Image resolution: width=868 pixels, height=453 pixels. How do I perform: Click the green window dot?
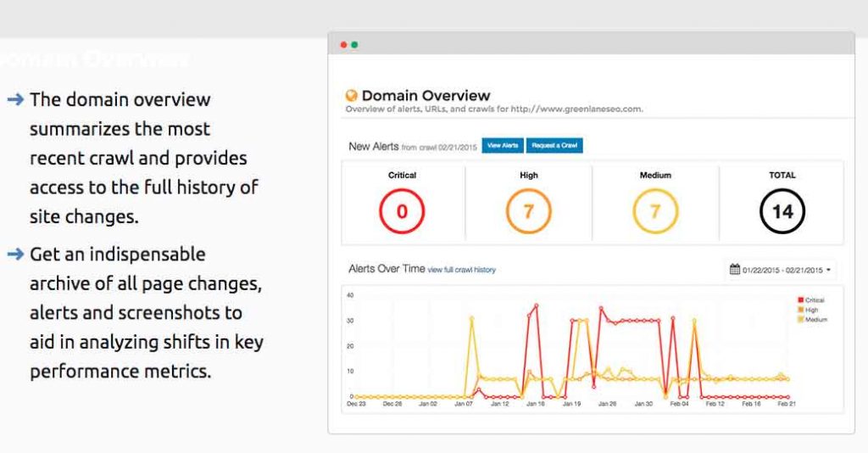click(x=354, y=44)
